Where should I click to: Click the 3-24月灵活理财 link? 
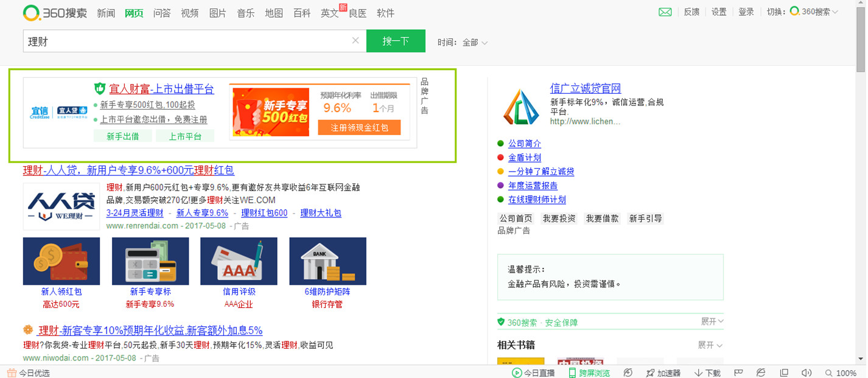tap(135, 213)
